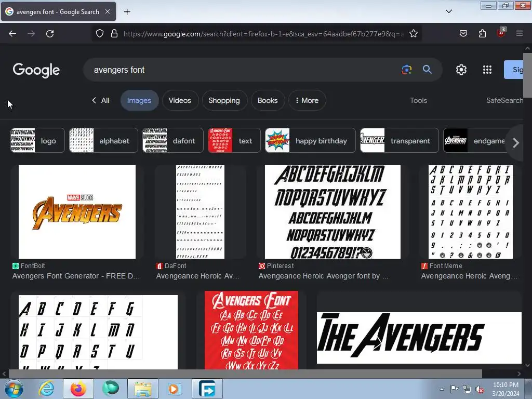532x399 pixels.
Task: Click the vertical page scrollbar thumb
Action: (527, 75)
